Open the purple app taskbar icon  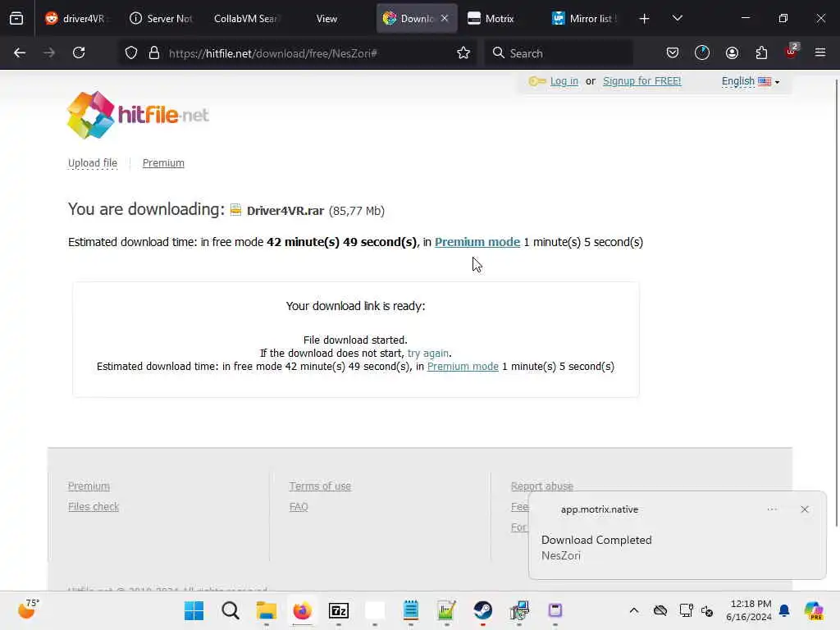coord(555,610)
